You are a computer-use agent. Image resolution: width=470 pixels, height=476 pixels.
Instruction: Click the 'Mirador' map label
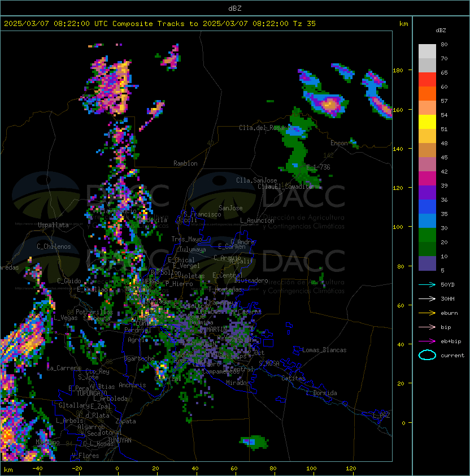tap(238, 383)
